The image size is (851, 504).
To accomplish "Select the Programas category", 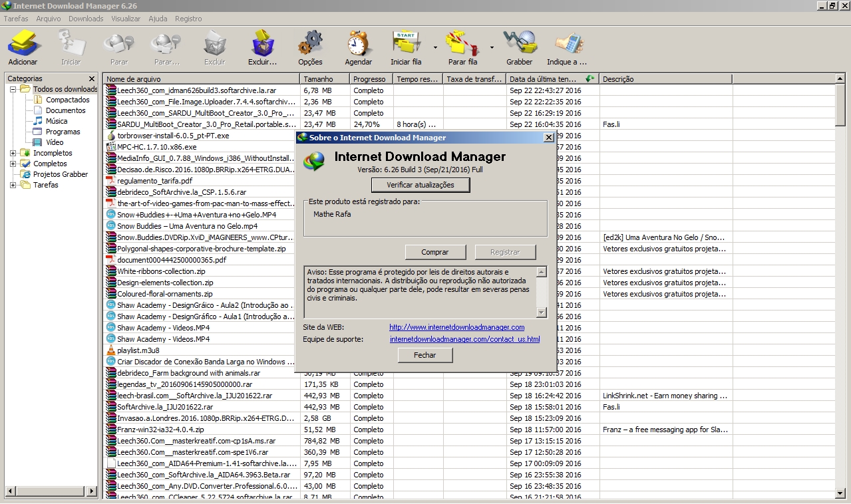I will tap(63, 132).
